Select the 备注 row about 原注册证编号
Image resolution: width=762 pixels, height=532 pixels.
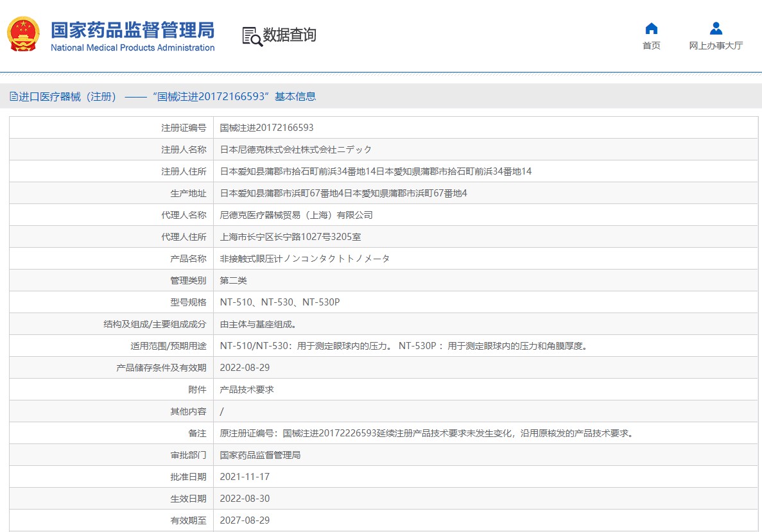[426, 433]
